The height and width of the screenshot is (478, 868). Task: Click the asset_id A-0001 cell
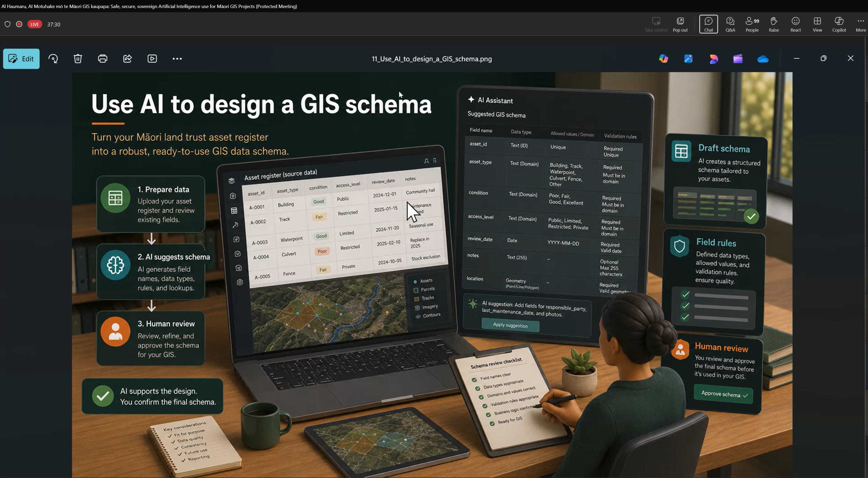[x=257, y=207]
